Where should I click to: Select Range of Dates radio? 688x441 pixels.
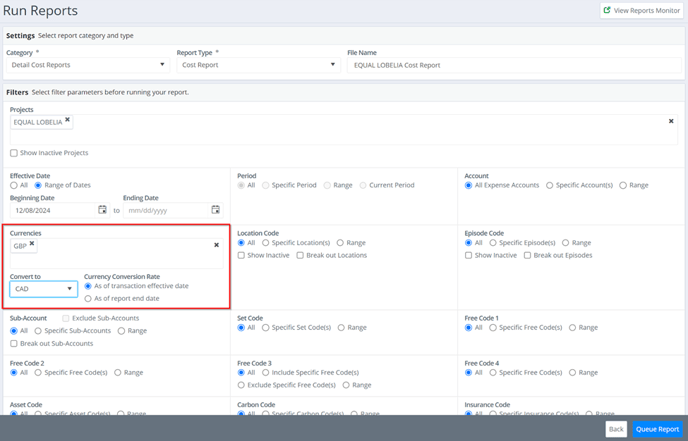point(38,185)
